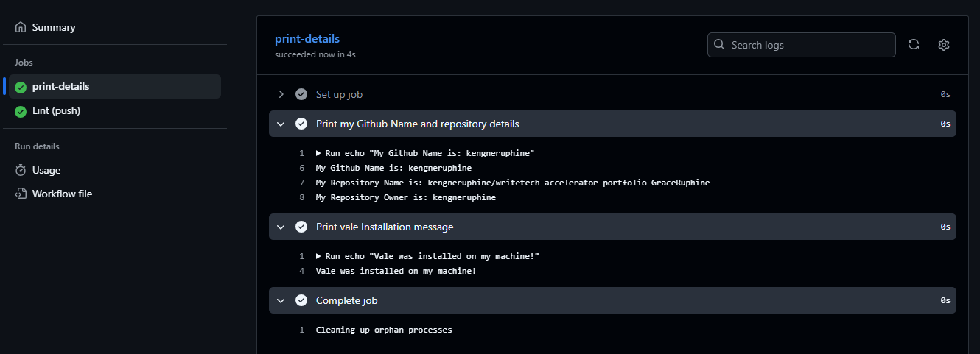Select the print-details job in sidebar

60,87
